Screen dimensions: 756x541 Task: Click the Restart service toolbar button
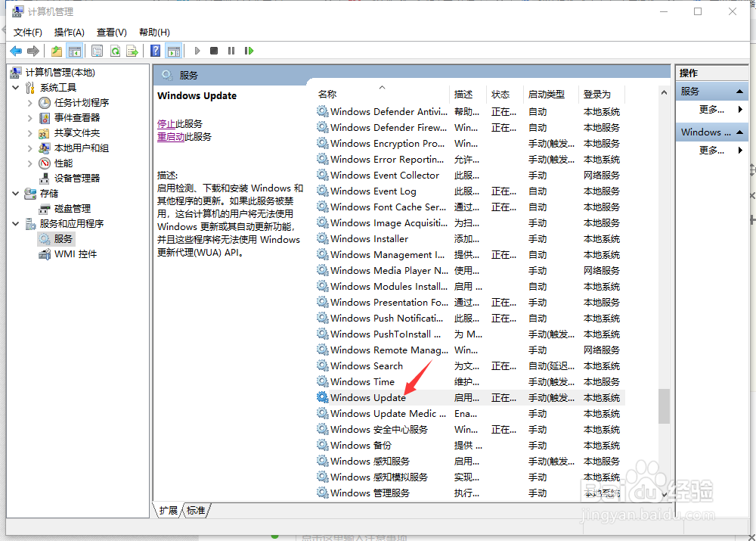(x=249, y=51)
